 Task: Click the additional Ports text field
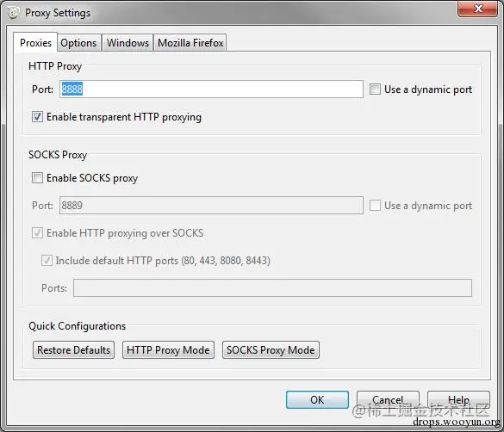coord(272,288)
